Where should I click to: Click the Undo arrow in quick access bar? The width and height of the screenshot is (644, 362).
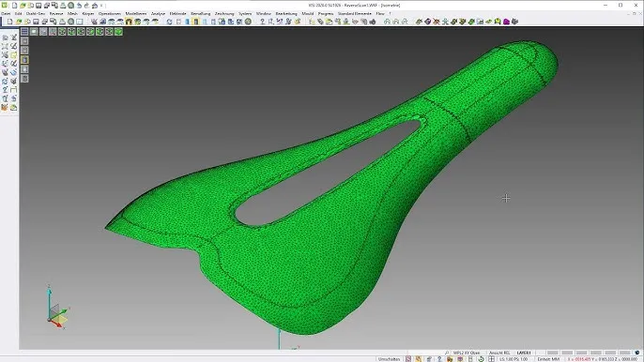pyautogui.click(x=79, y=6)
